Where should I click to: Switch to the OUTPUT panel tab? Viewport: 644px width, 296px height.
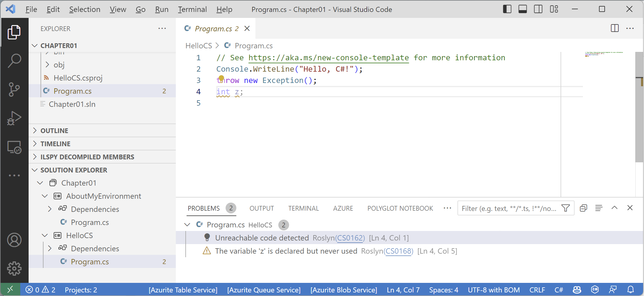tap(262, 208)
